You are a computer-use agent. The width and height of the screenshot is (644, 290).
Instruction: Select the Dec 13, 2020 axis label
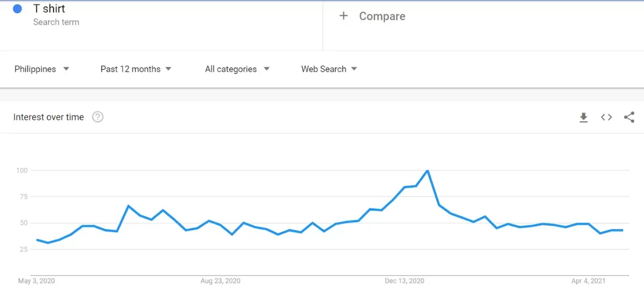[404, 281]
